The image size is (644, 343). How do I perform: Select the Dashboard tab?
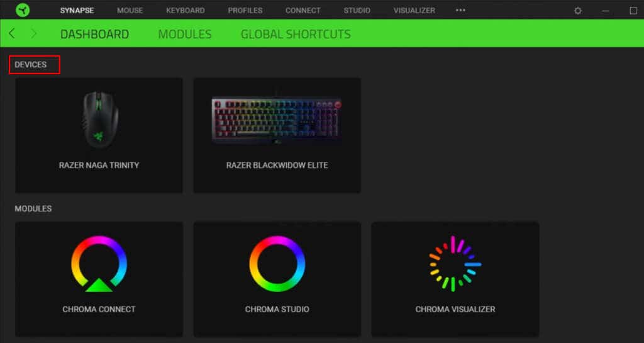(94, 34)
